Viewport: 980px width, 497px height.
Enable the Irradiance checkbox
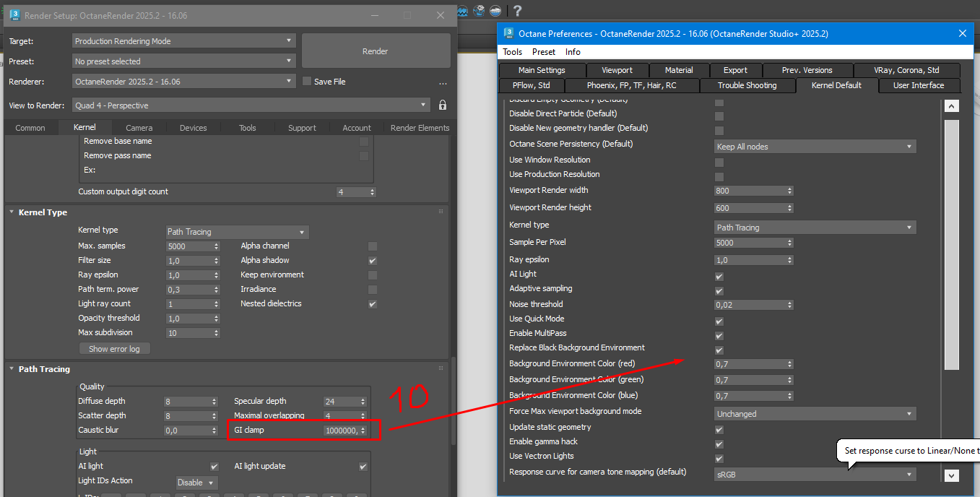coord(373,290)
